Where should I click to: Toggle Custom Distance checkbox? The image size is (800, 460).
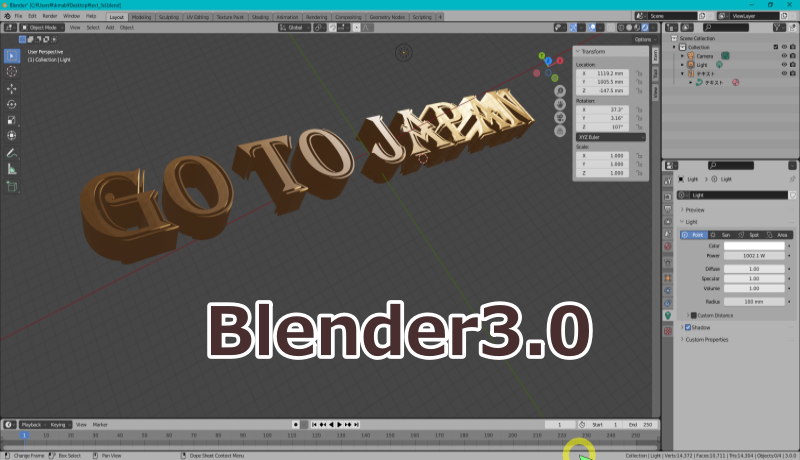693,316
